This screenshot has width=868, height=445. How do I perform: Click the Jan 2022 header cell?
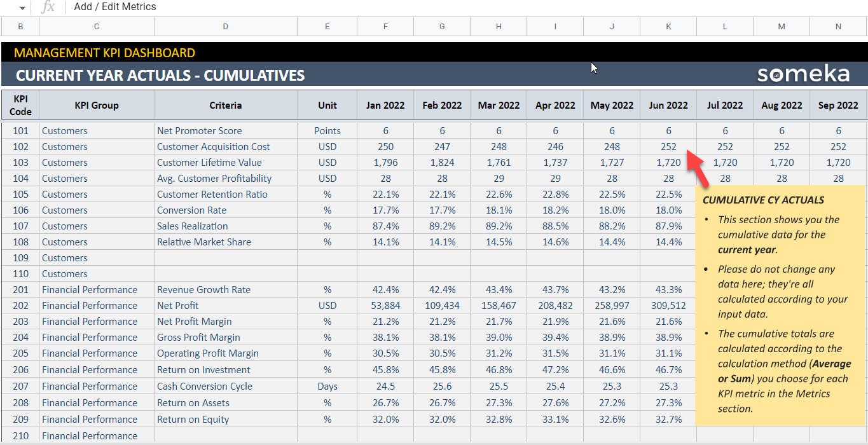pyautogui.click(x=385, y=105)
